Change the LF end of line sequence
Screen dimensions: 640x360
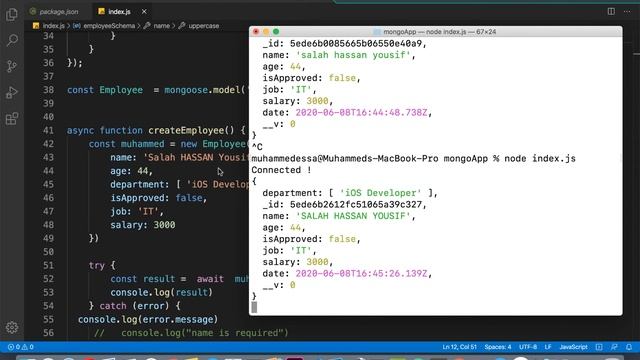point(548,347)
